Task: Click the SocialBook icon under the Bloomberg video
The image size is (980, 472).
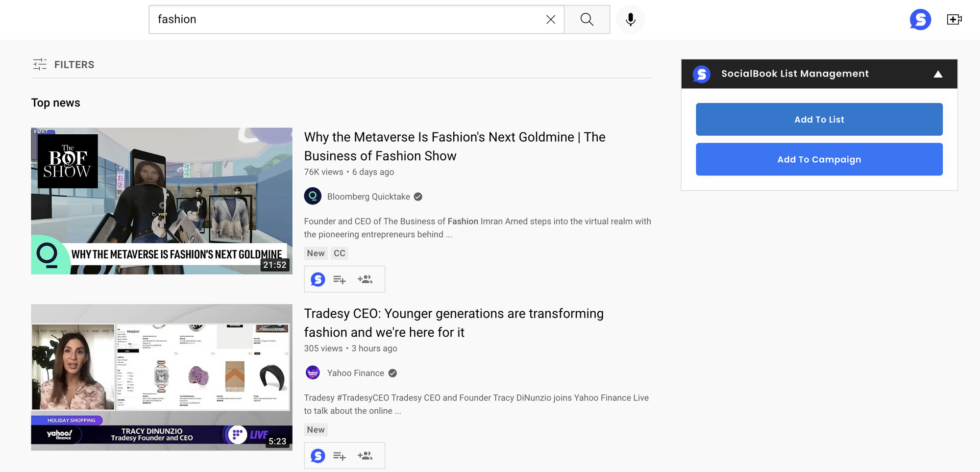Action: point(318,279)
